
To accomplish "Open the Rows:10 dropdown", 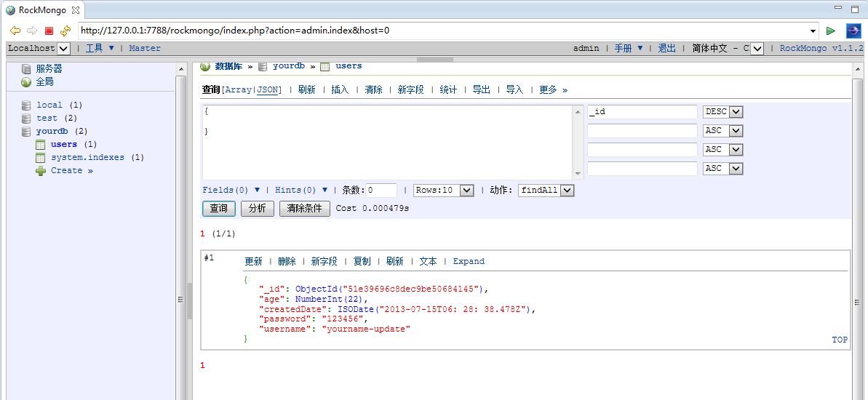I will [444, 191].
